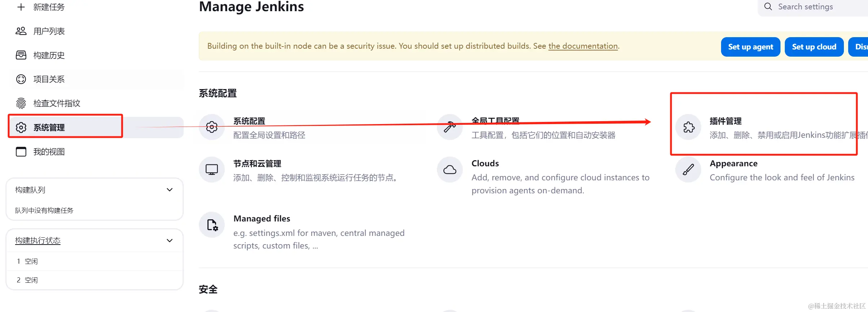Screen dimensions: 868x312
Task: Open 构建历史 in the sidebar
Action: 49,55
